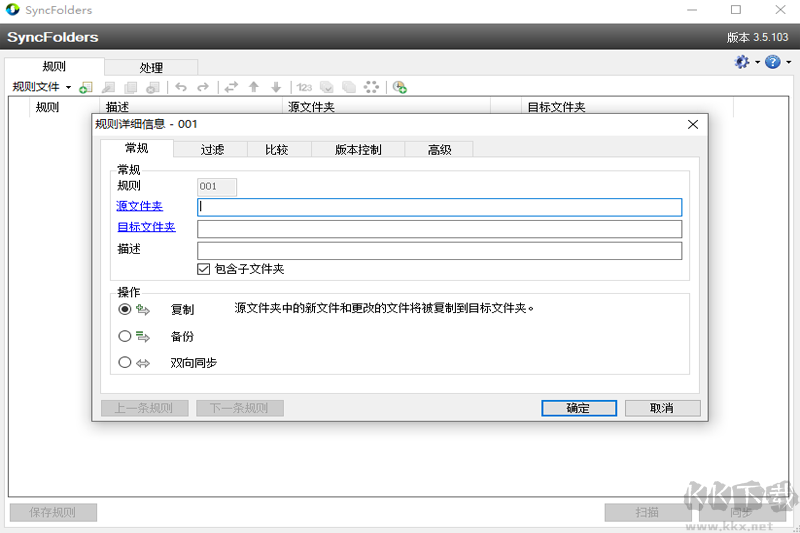800x533 pixels.
Task: Click the 源文件夹 link
Action: [139, 206]
